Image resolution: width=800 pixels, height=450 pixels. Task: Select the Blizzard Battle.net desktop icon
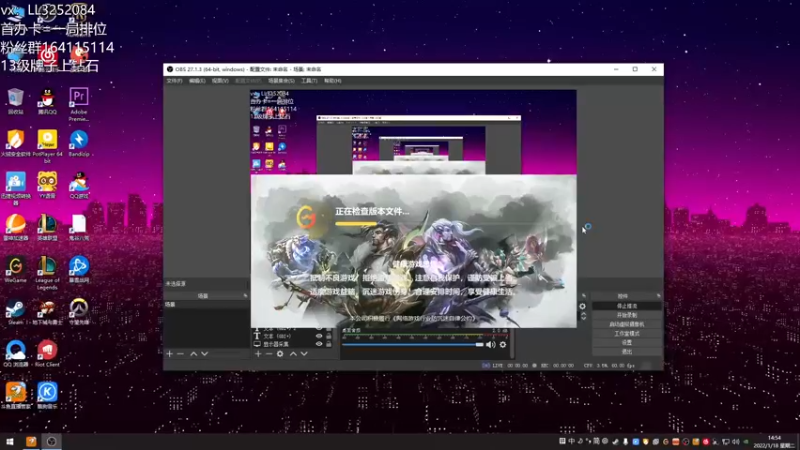pos(79,269)
